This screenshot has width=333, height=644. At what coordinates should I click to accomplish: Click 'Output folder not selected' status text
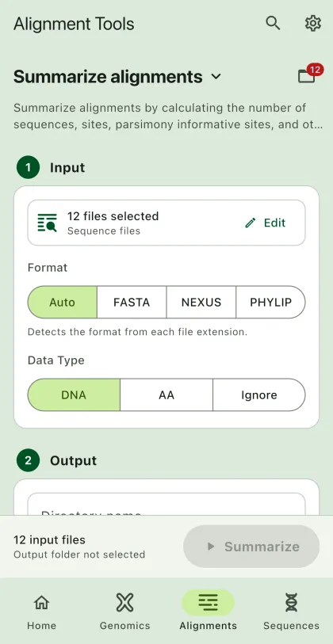click(x=79, y=554)
